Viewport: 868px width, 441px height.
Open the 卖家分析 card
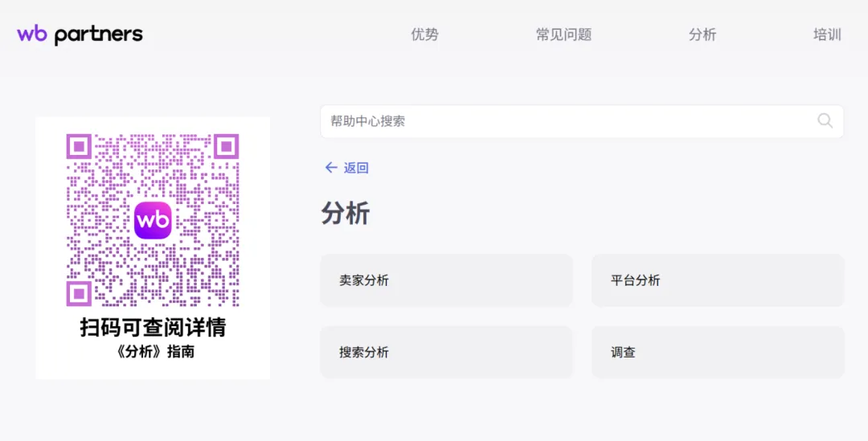pyautogui.click(x=446, y=280)
